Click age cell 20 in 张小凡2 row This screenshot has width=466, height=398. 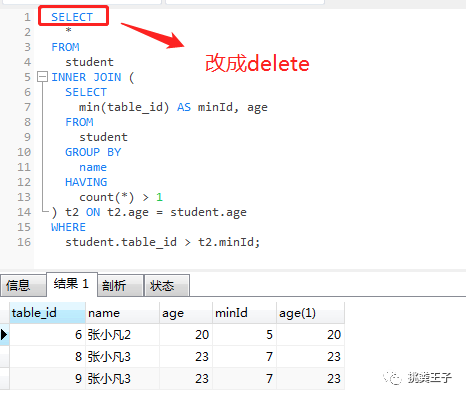pos(186,335)
